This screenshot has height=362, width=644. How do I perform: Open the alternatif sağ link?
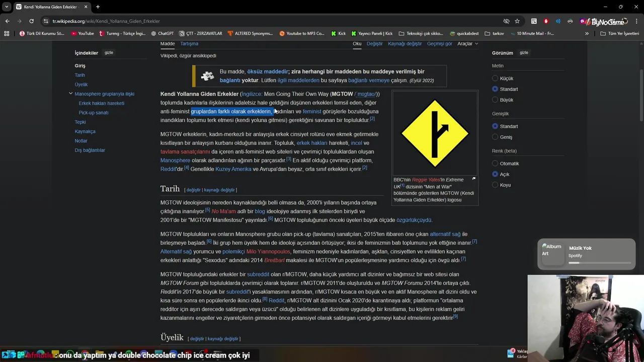pos(445,234)
